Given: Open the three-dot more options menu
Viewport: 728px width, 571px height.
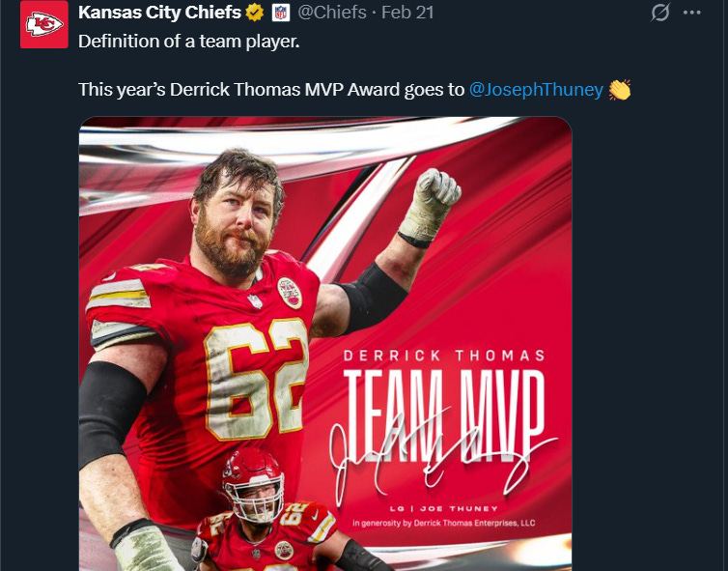Looking at the screenshot, I should (x=691, y=13).
